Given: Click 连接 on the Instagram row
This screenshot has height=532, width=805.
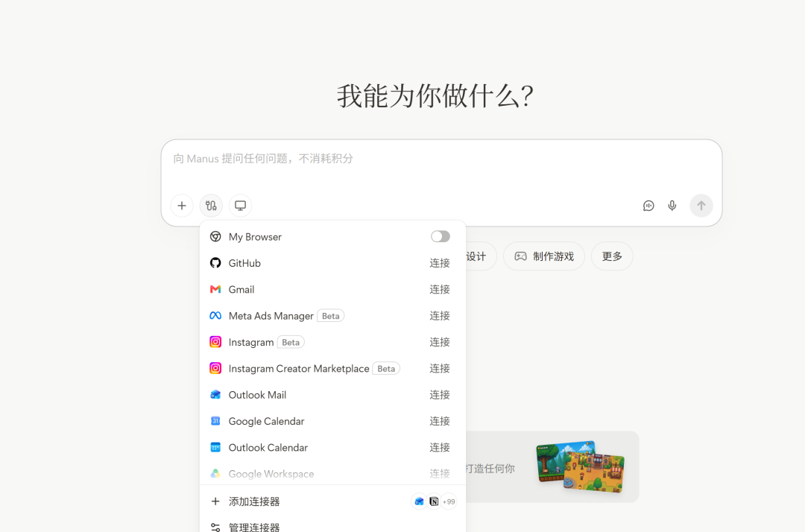Looking at the screenshot, I should [440, 342].
